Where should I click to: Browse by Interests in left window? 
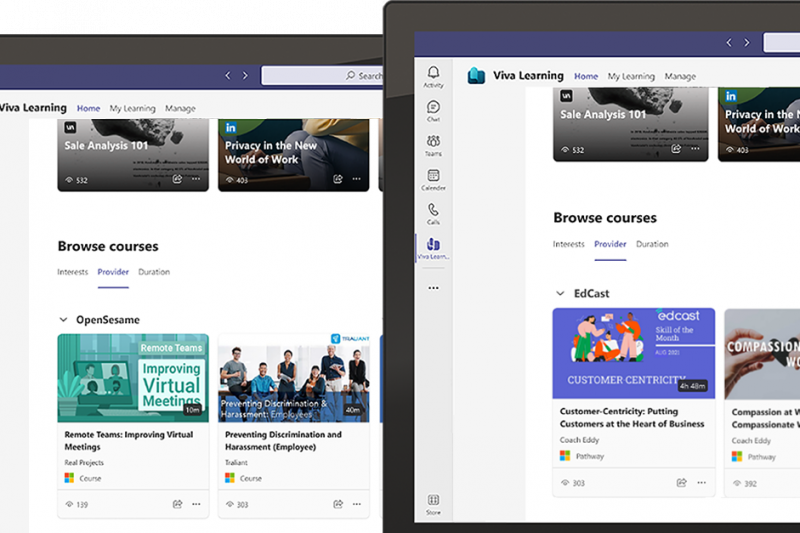pos(72,272)
